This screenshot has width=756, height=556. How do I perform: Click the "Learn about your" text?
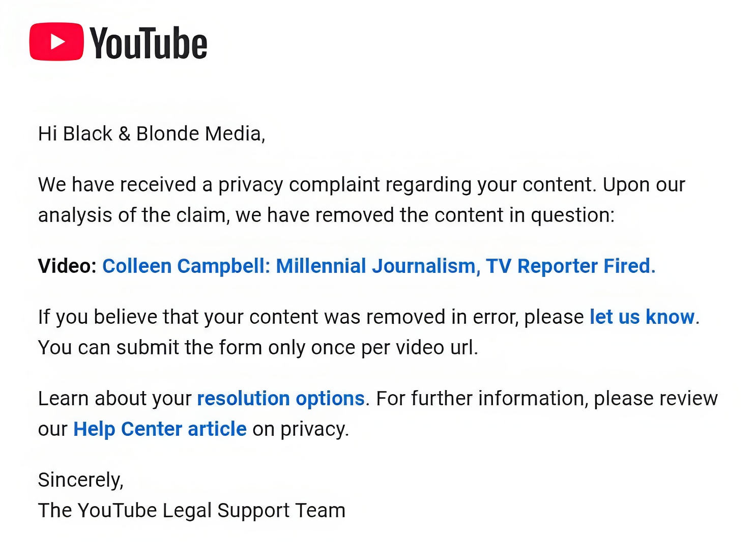point(115,399)
